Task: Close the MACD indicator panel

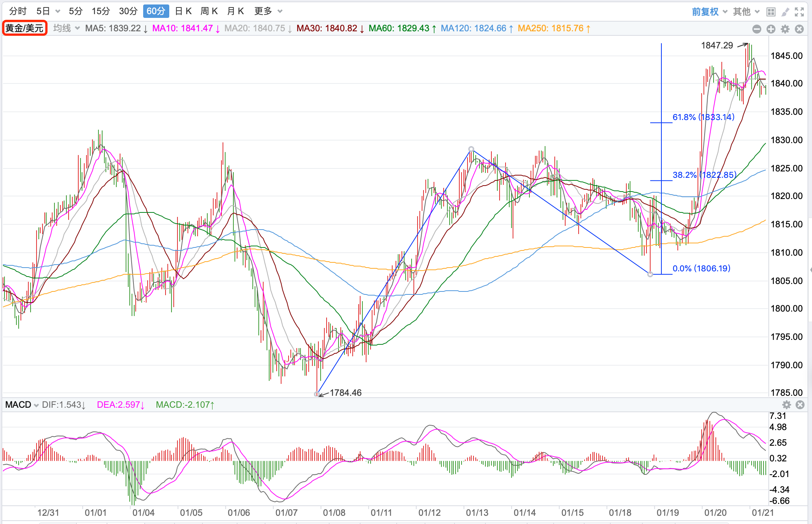Action: 800,405
